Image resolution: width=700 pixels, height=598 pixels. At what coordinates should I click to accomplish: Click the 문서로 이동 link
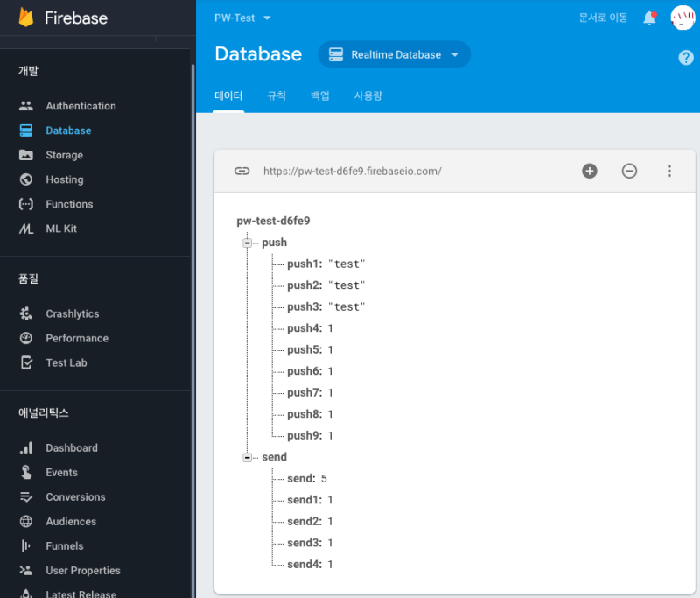(x=602, y=17)
